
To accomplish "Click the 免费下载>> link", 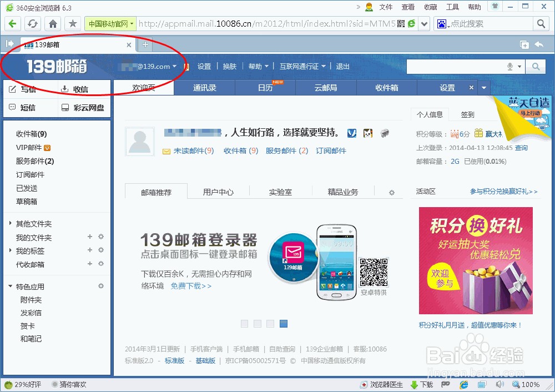I will (191, 286).
